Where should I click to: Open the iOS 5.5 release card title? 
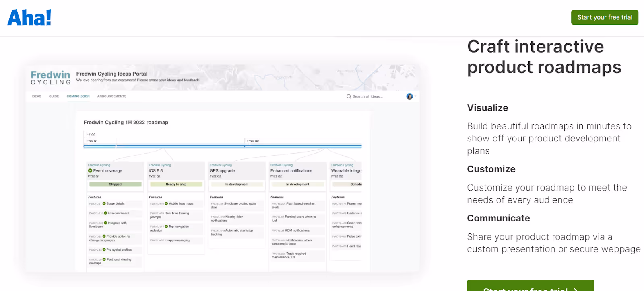click(156, 171)
